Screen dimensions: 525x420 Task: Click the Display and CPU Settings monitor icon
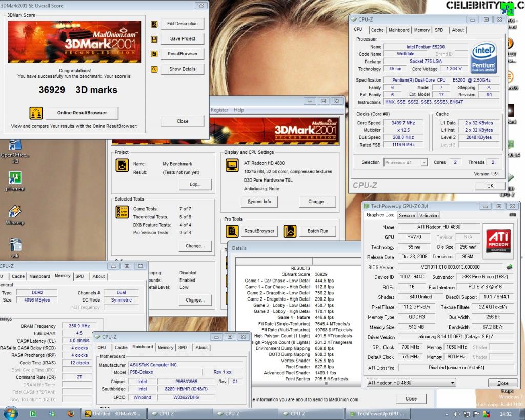point(232,166)
